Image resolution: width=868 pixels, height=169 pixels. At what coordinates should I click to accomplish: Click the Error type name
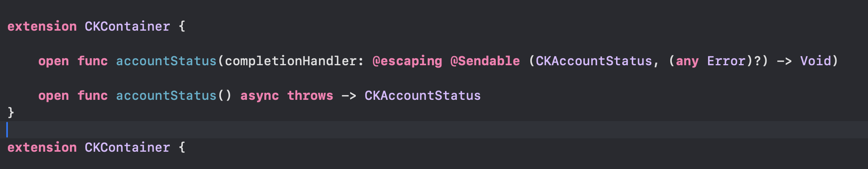coord(726,61)
